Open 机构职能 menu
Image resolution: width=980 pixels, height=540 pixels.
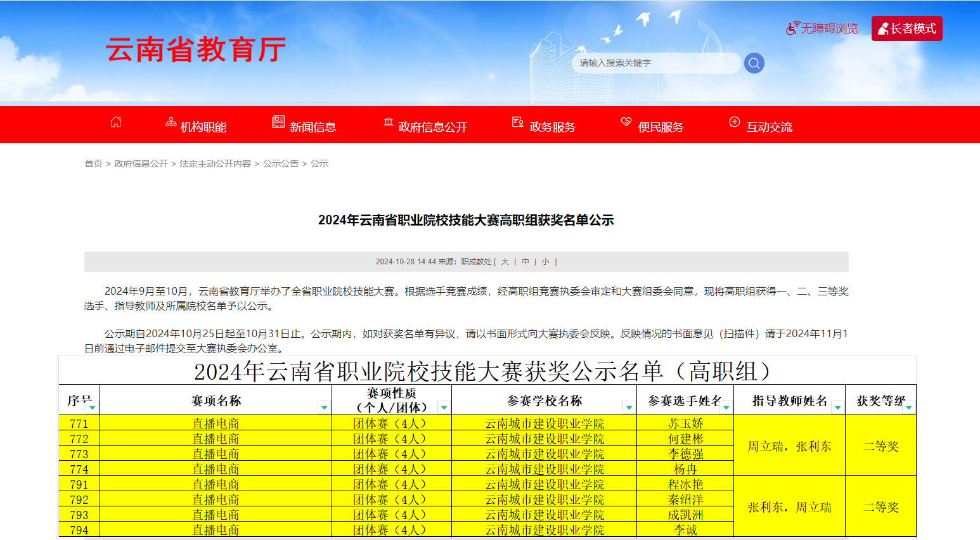pyautogui.click(x=203, y=127)
